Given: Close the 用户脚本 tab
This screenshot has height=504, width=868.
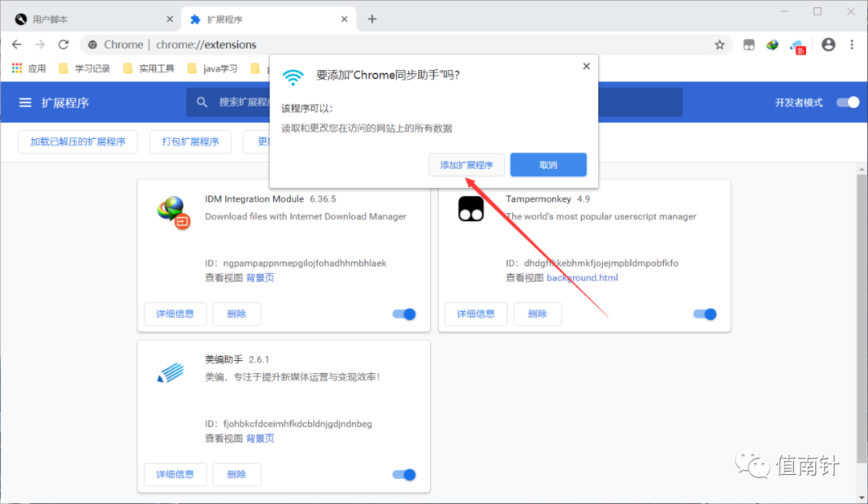Looking at the screenshot, I should pyautogui.click(x=170, y=19).
